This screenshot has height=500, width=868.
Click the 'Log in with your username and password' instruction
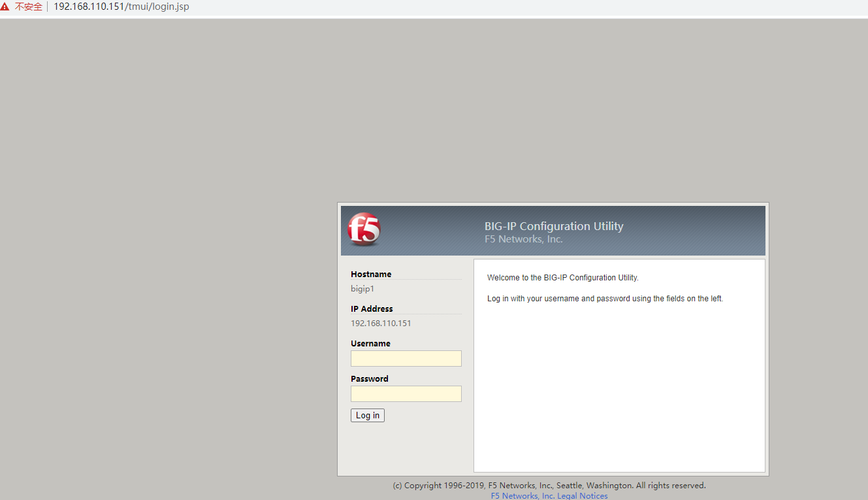pos(605,299)
